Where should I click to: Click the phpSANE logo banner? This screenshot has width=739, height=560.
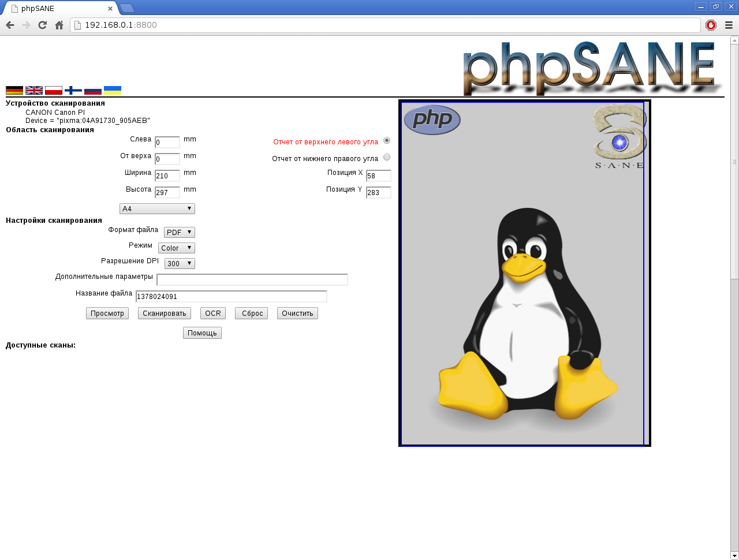point(593,68)
